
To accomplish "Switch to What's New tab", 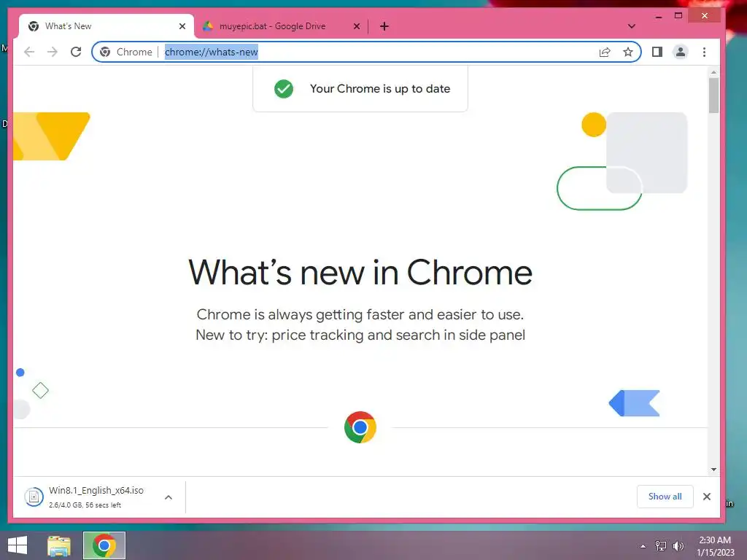I will pos(106,26).
